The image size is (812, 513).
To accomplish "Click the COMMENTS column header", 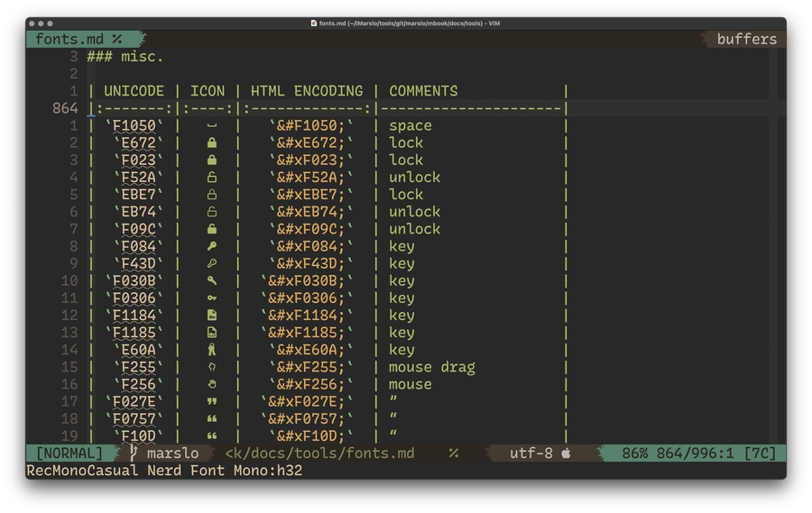I will [x=423, y=91].
